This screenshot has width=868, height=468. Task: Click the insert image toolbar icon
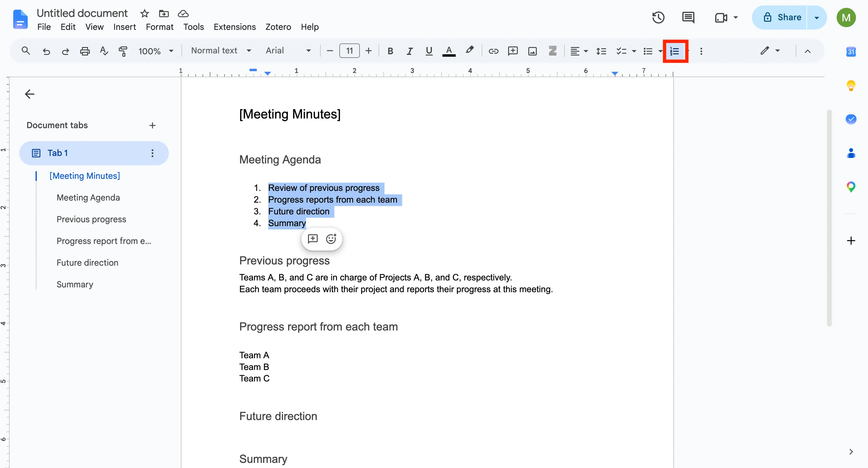point(532,51)
